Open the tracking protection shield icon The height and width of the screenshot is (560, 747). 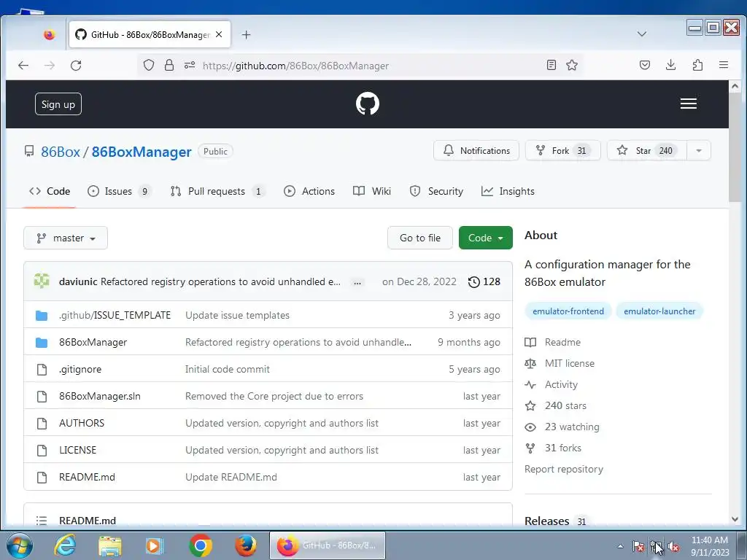(149, 65)
